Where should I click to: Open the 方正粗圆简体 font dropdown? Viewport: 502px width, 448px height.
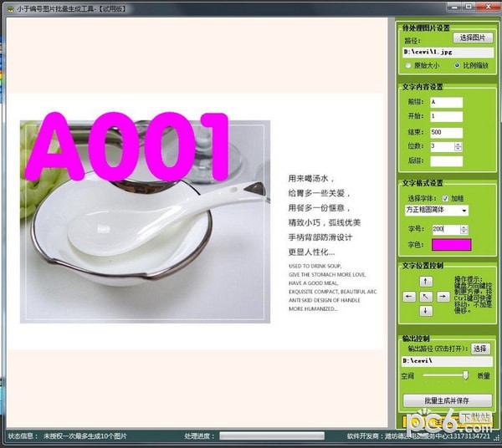pos(436,210)
